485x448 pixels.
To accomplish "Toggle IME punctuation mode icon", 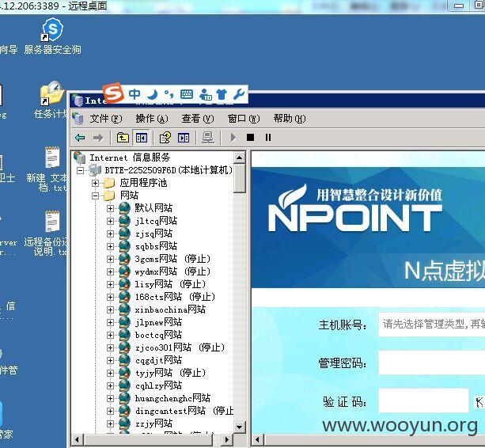I will 169,94.
